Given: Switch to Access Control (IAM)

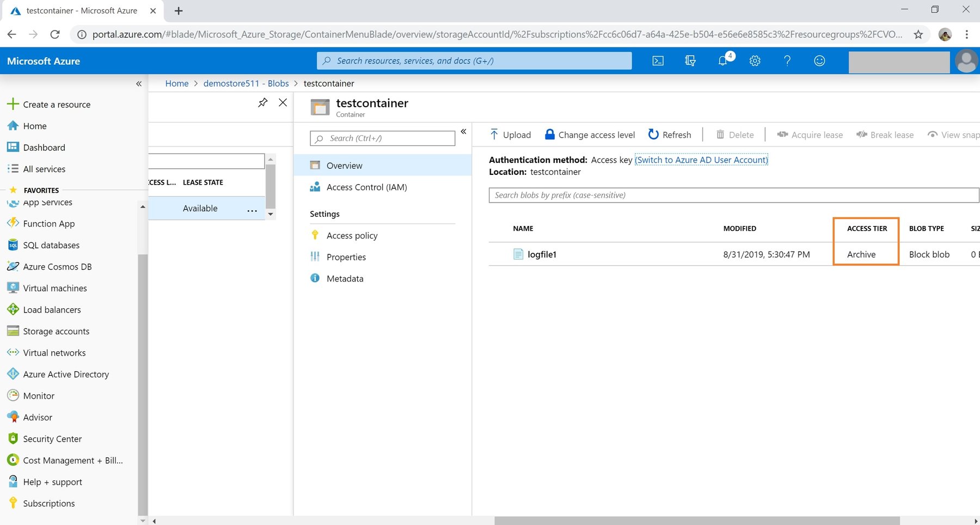Looking at the screenshot, I should tap(366, 187).
